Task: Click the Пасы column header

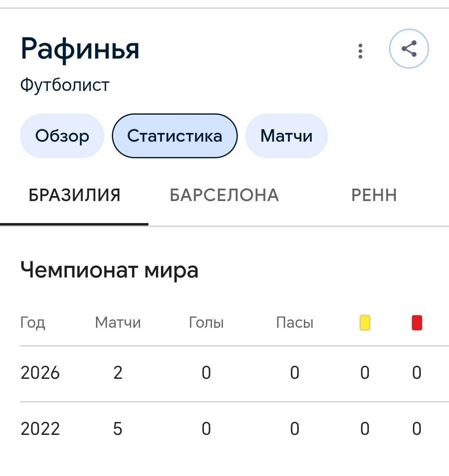Action: (295, 322)
